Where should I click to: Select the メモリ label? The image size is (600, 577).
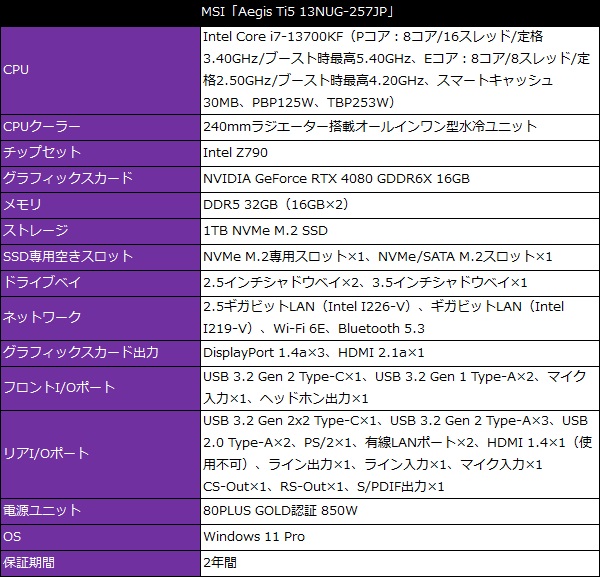pos(22,205)
